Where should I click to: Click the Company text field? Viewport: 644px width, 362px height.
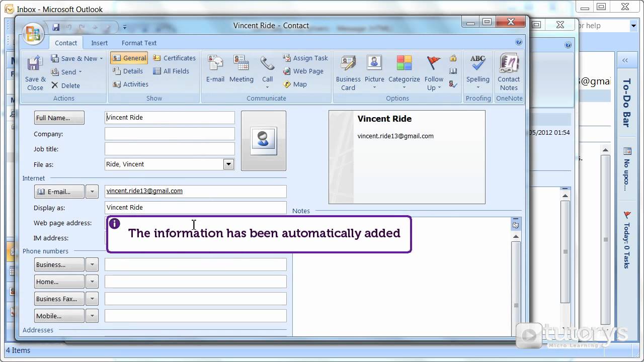coord(170,134)
